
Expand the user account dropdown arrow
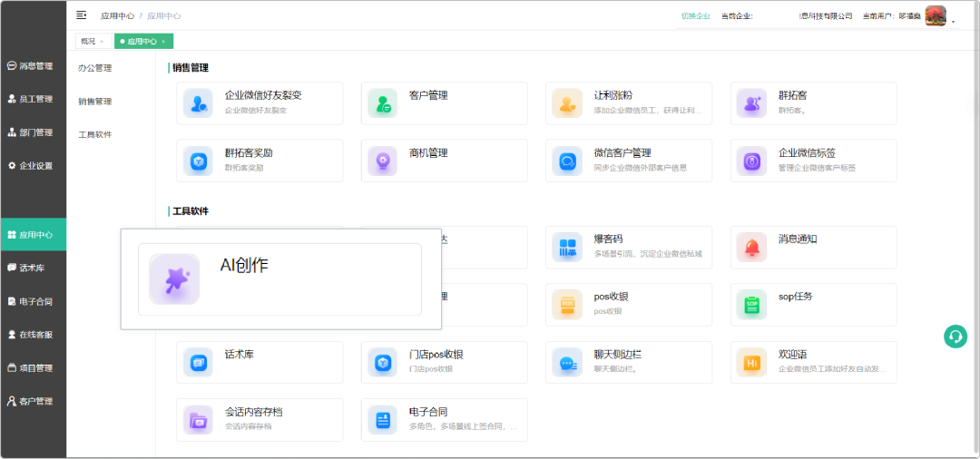pyautogui.click(x=953, y=21)
